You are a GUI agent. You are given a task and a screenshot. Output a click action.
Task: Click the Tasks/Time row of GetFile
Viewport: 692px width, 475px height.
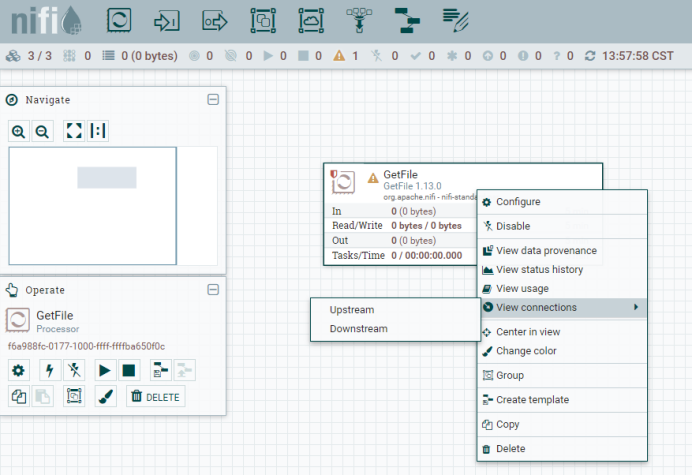400,256
